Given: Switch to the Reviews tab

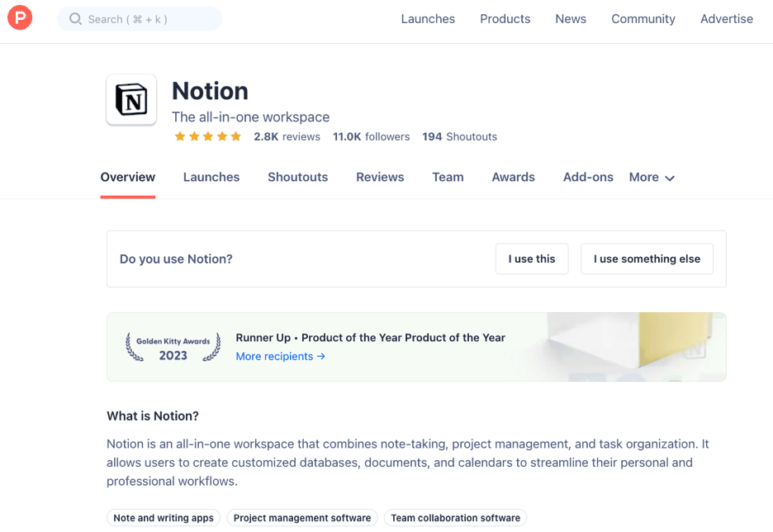Looking at the screenshot, I should coord(380,177).
